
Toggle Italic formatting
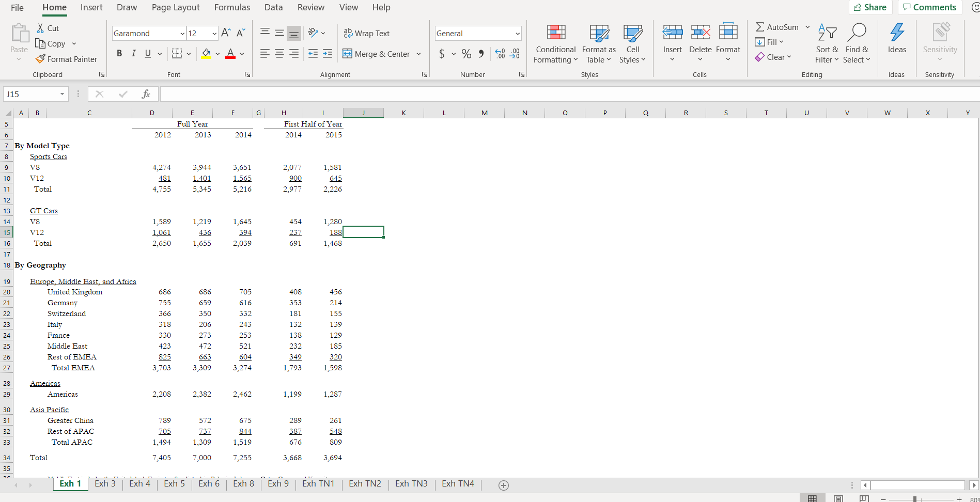(x=133, y=54)
